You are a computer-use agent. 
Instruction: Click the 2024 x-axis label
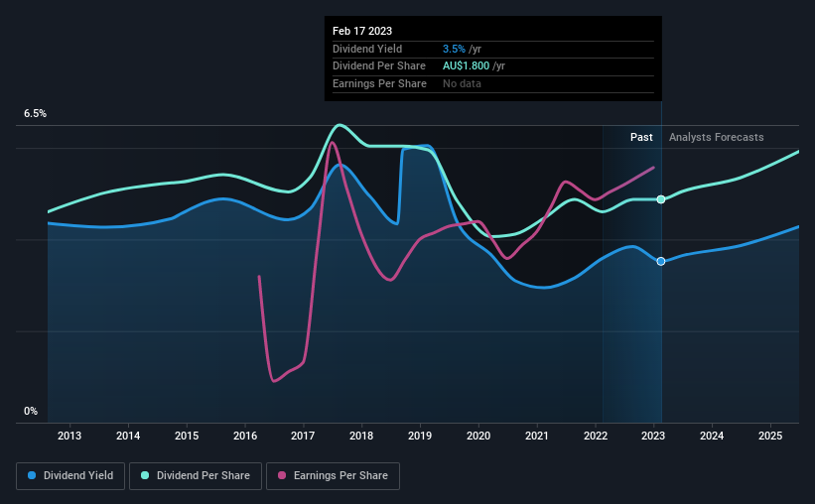pos(712,436)
